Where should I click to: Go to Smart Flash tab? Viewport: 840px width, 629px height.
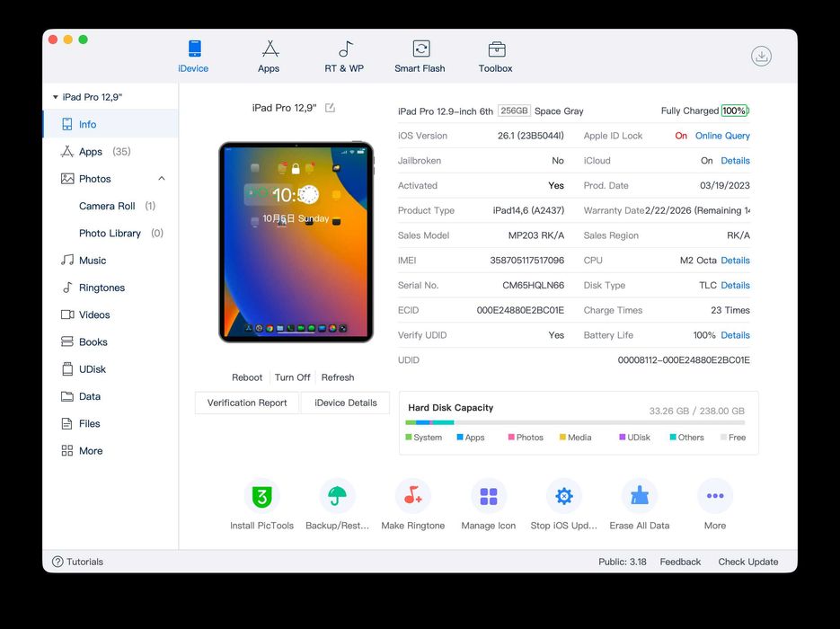[420, 57]
